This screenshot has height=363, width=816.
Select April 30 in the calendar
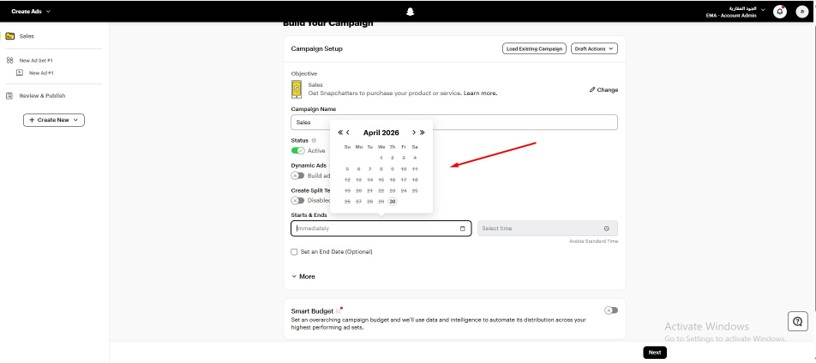[x=392, y=202]
